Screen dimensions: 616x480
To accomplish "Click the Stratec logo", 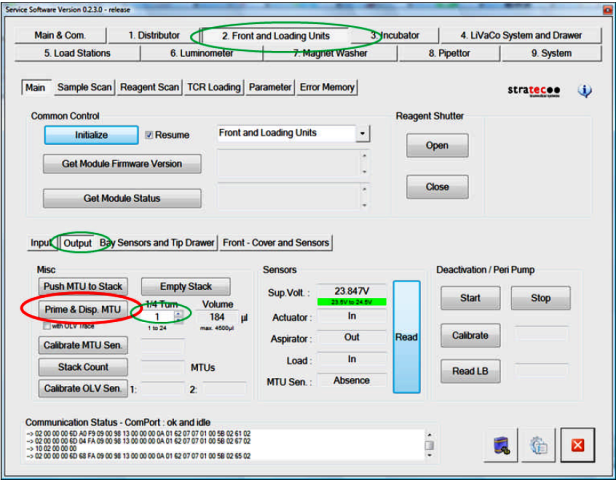I will 535,91.
